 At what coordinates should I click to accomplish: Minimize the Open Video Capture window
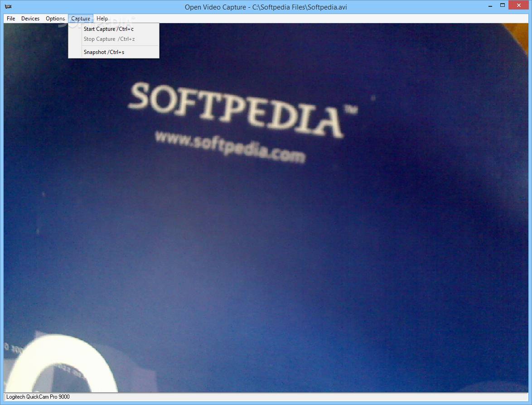pyautogui.click(x=490, y=6)
